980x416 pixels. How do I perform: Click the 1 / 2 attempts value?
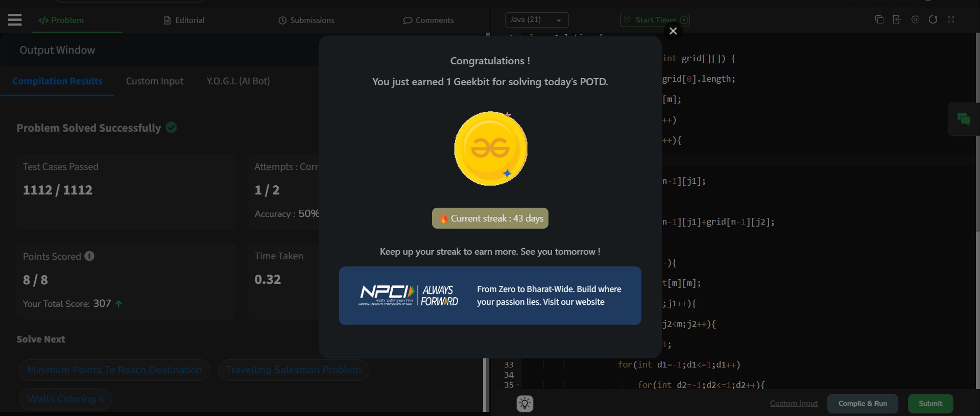[x=267, y=190]
